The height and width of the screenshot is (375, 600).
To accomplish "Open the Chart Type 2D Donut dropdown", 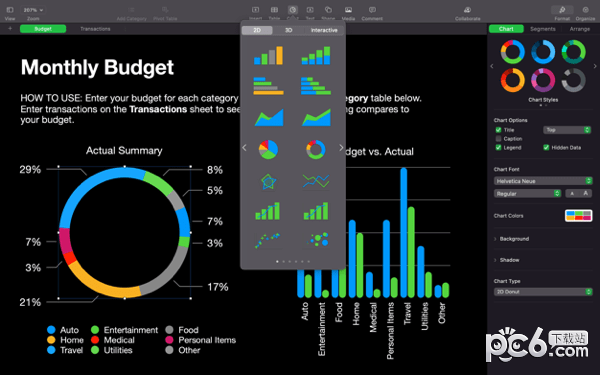I will point(543,292).
